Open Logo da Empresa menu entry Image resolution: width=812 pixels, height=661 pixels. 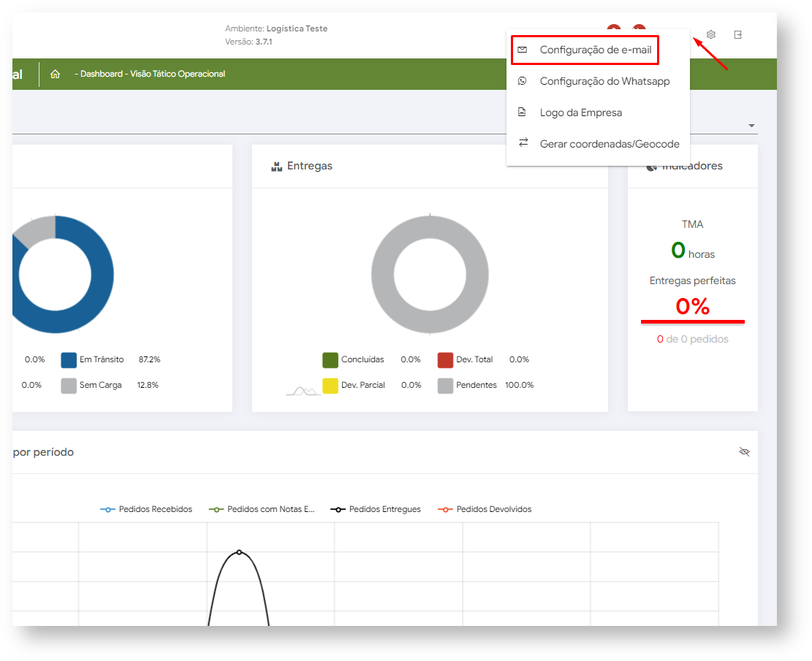tap(580, 112)
